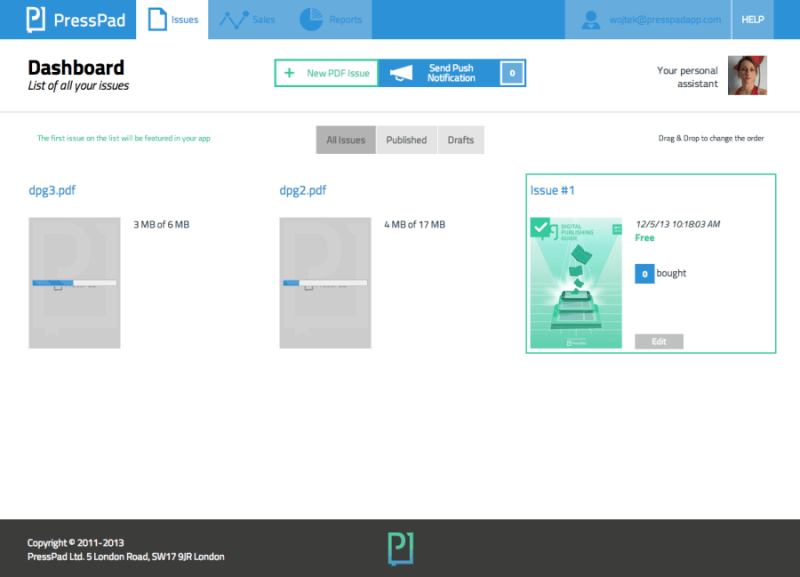Screen dimensions: 800x577
Task: Open the dpg3.pdf issue link
Action: pyautogui.click(x=52, y=191)
